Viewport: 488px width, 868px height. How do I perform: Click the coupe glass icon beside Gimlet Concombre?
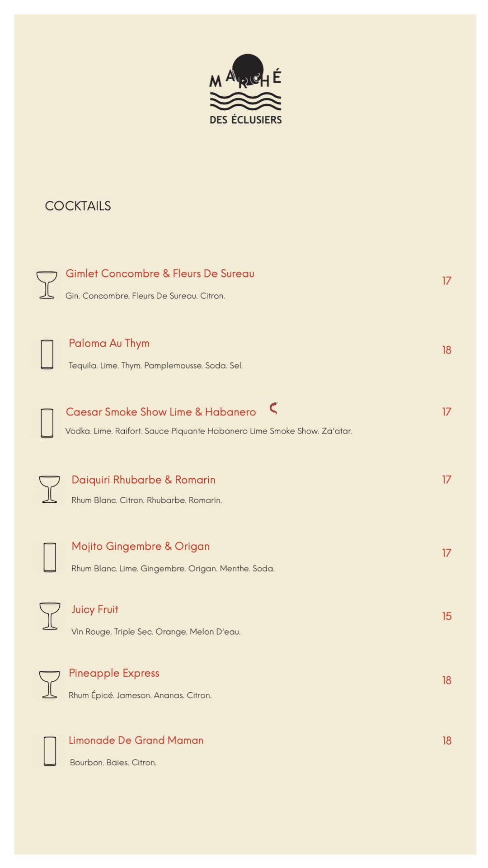coord(47,285)
